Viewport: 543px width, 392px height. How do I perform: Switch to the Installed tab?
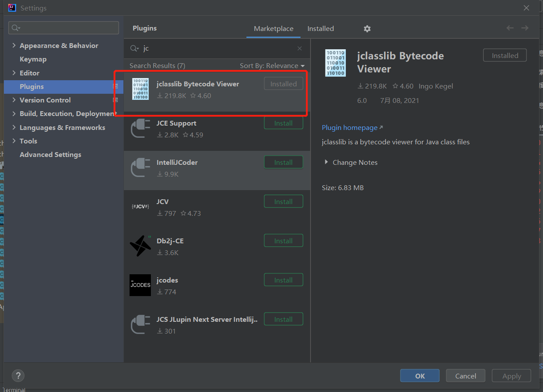[x=321, y=29]
